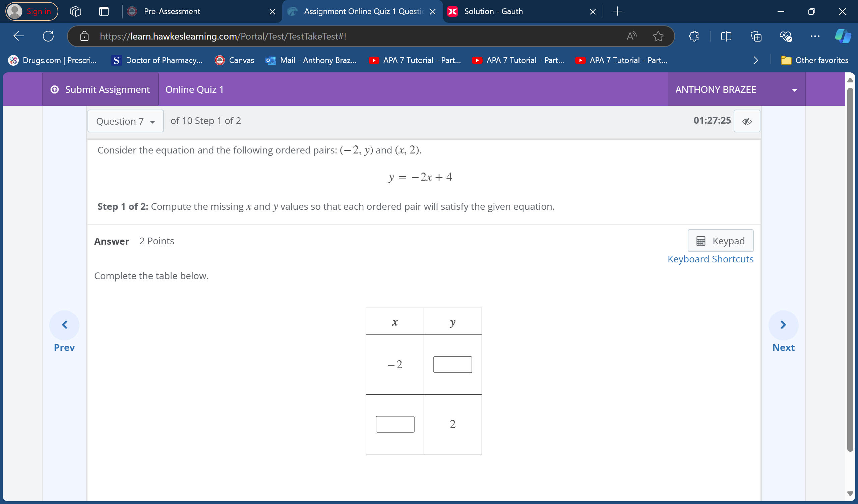The image size is (858, 504).
Task: Open Drugs.com bookmark
Action: tap(52, 60)
